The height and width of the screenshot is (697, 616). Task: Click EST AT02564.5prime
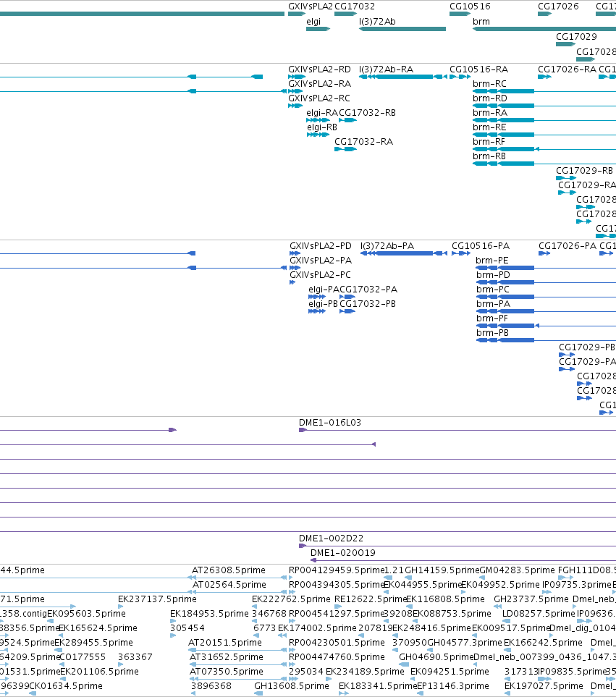point(229,585)
